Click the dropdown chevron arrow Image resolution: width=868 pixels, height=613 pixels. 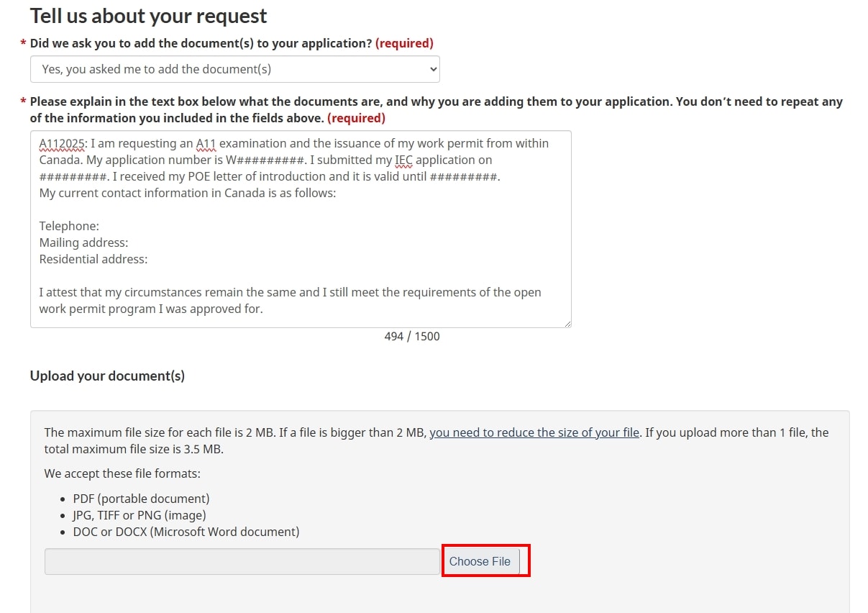[x=433, y=70]
